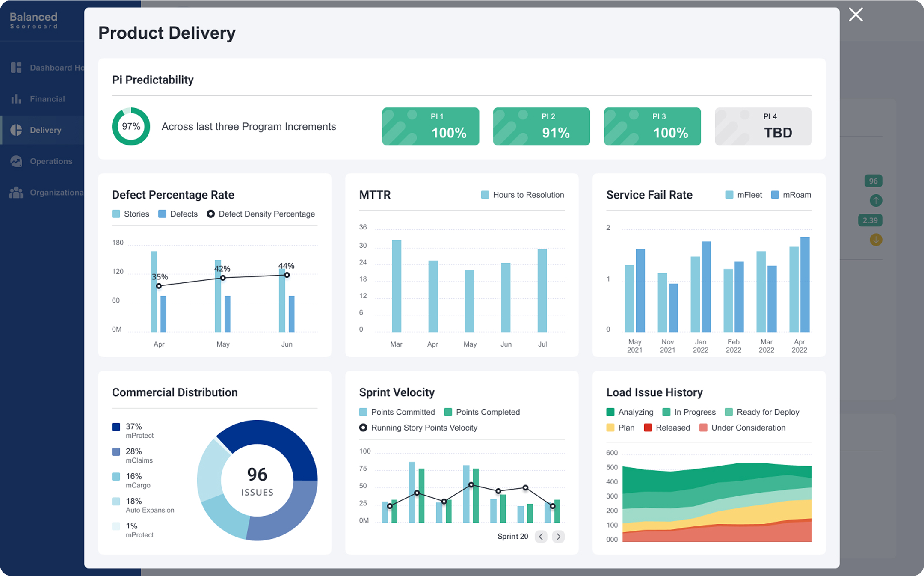924x576 pixels.
Task: Click the 97% progress ring in Pi Predictability
Action: (131, 126)
